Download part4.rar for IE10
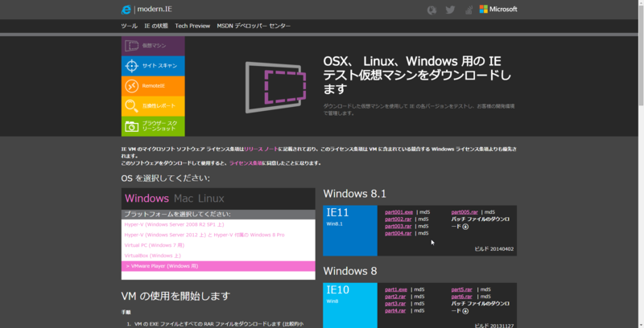This screenshot has width=644, height=328. (x=395, y=310)
